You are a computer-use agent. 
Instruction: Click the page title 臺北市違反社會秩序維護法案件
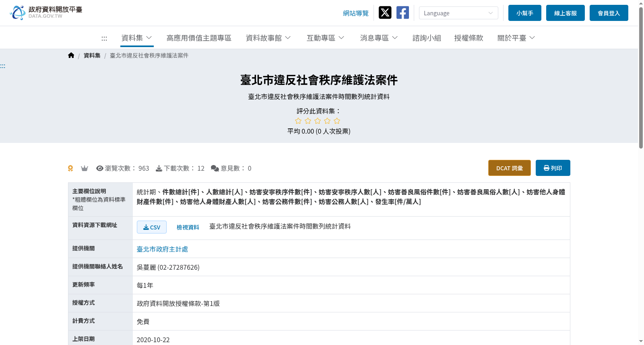coord(319,80)
